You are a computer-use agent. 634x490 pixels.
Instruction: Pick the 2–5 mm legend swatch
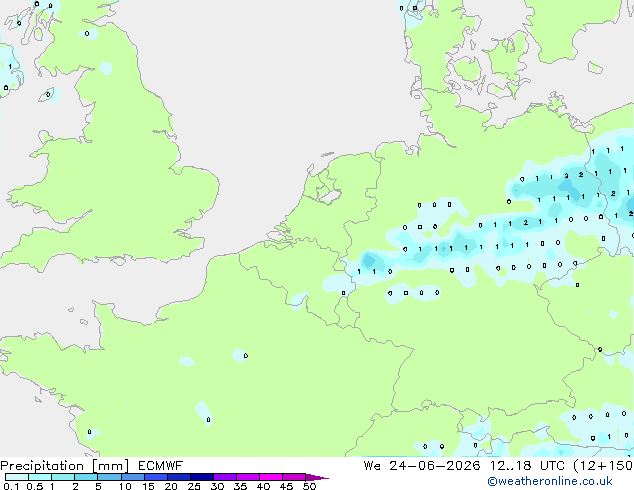(x=86, y=477)
